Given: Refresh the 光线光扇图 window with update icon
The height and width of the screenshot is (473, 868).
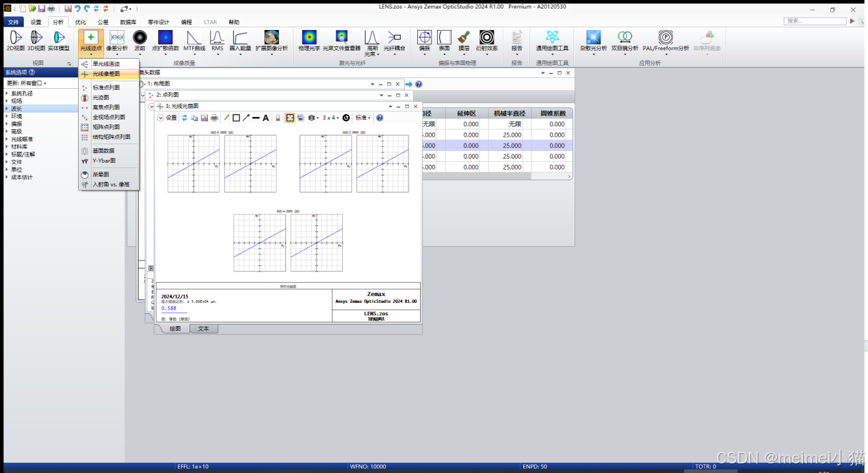Looking at the screenshot, I should tap(185, 118).
